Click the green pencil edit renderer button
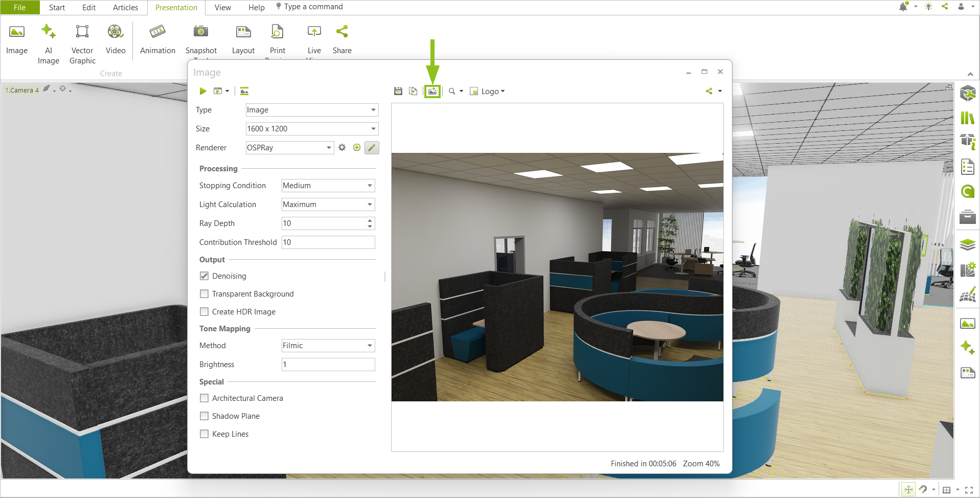 coord(372,148)
